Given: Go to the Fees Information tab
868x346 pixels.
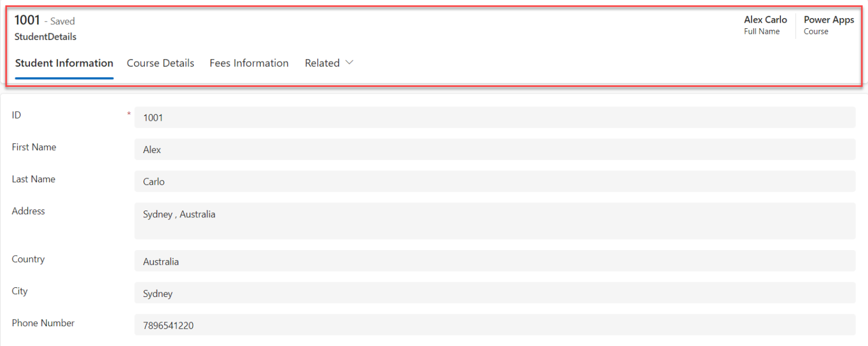Looking at the screenshot, I should (x=249, y=63).
